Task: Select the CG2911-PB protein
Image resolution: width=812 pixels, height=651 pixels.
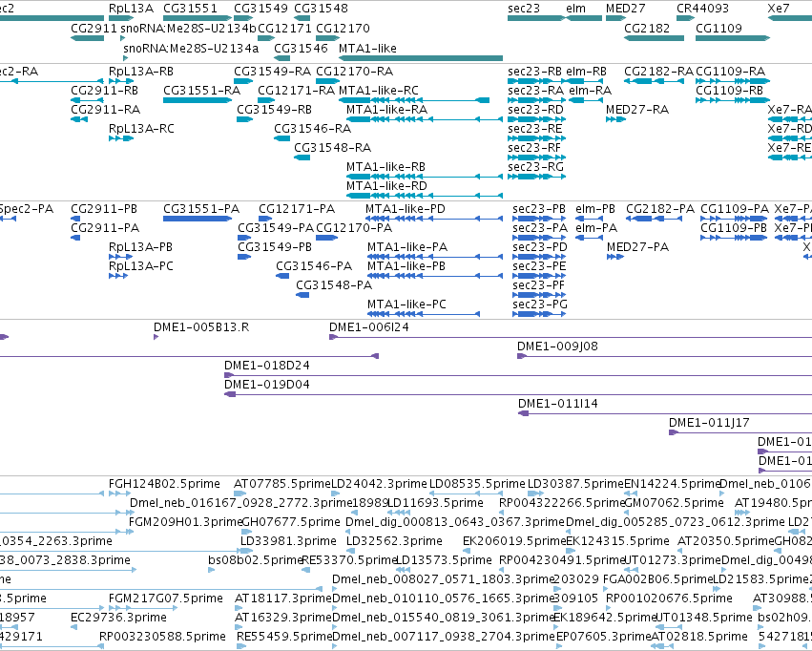Action: click(x=75, y=219)
